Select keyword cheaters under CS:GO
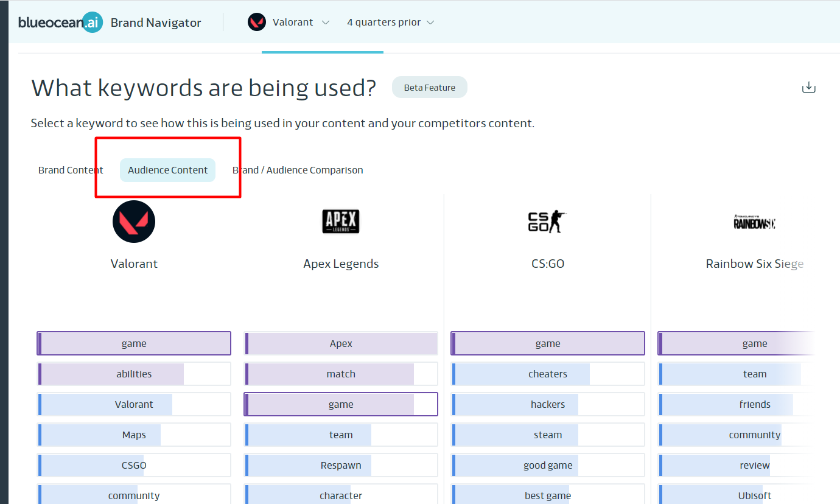840x504 pixels. click(548, 374)
